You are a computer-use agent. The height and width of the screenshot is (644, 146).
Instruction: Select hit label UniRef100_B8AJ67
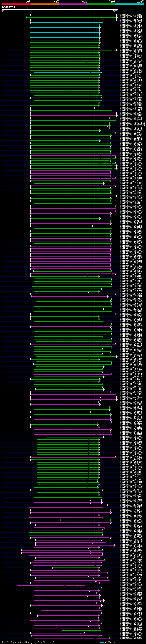131,85
